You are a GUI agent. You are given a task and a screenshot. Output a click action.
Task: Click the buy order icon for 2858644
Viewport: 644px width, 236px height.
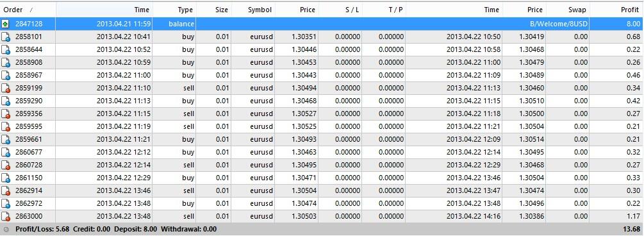point(5,50)
